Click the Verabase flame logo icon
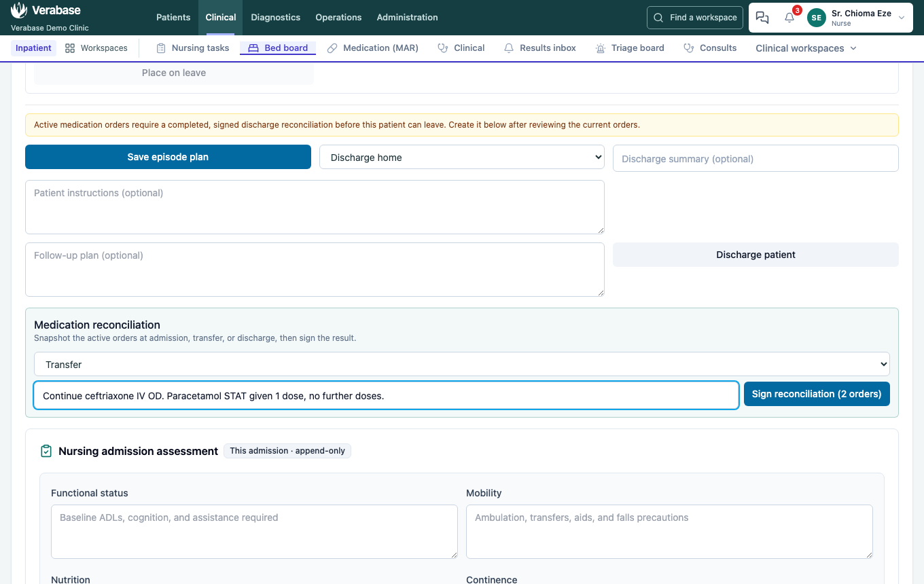 19,10
